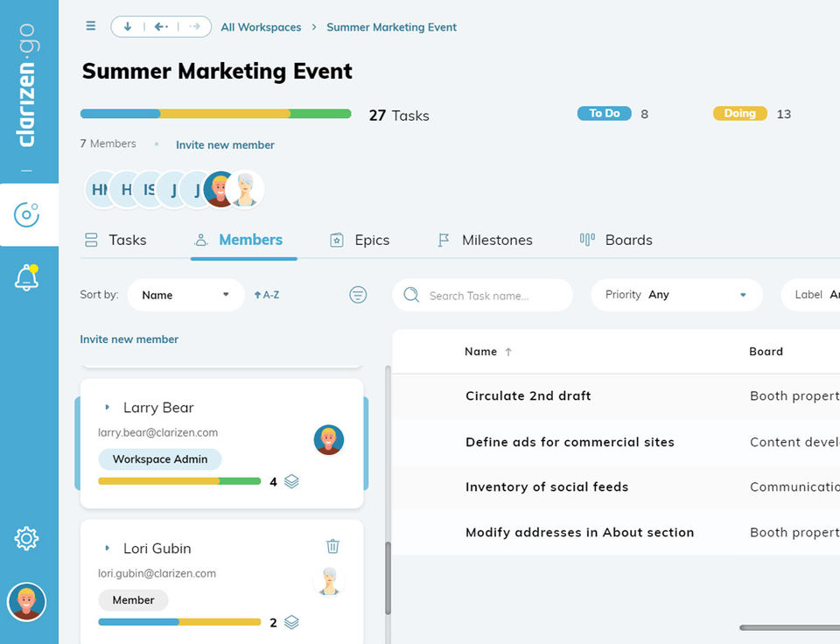Image resolution: width=840 pixels, height=644 pixels.
Task: Click Larry Bear's avatar on card
Action: click(x=329, y=440)
